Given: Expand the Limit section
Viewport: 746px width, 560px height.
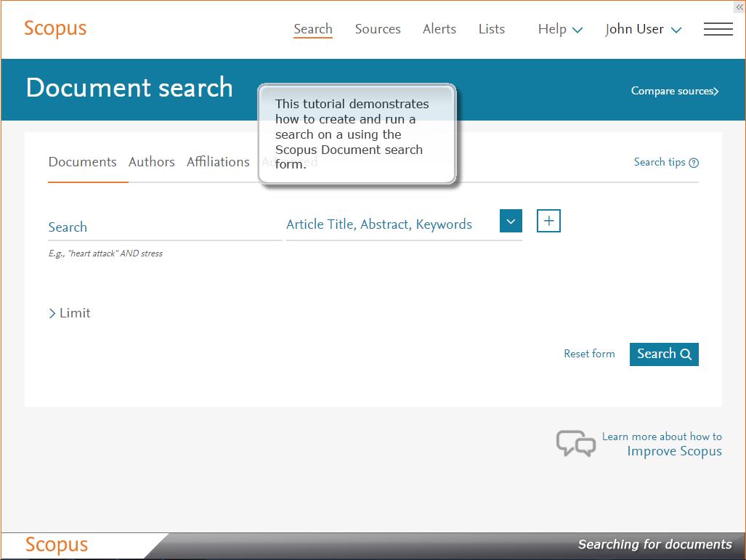Looking at the screenshot, I should click(70, 313).
